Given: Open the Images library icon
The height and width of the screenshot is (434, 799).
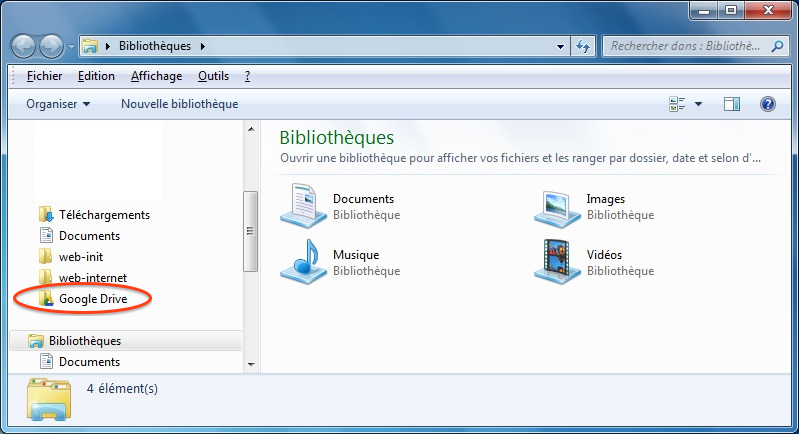Looking at the screenshot, I should point(556,206).
